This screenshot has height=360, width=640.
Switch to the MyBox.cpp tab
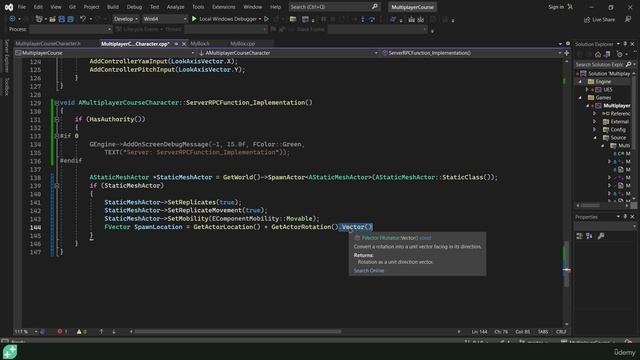[x=242, y=44]
